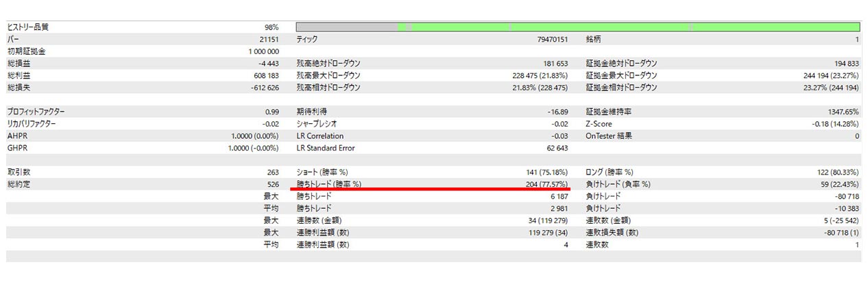Select the red-underlined 勝ちトレード (勝率 %) label
The image size is (868, 282).
[x=328, y=184]
